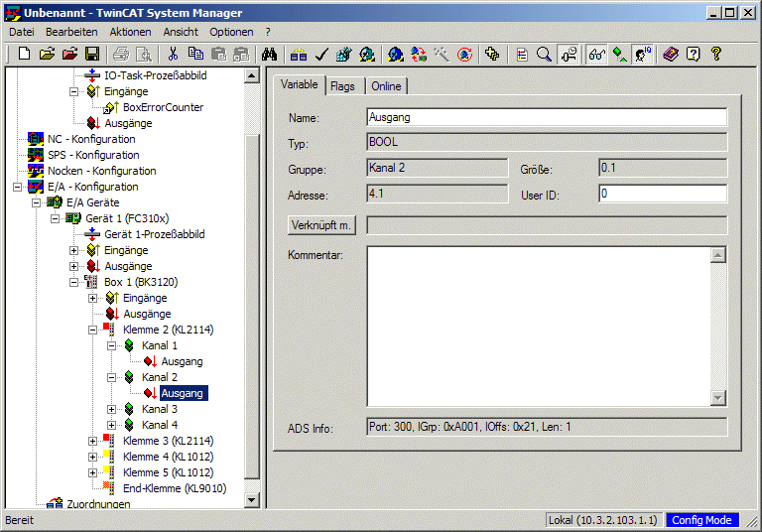762x532 pixels.
Task: Check configuration with the checkmark icon
Action: pos(321,54)
